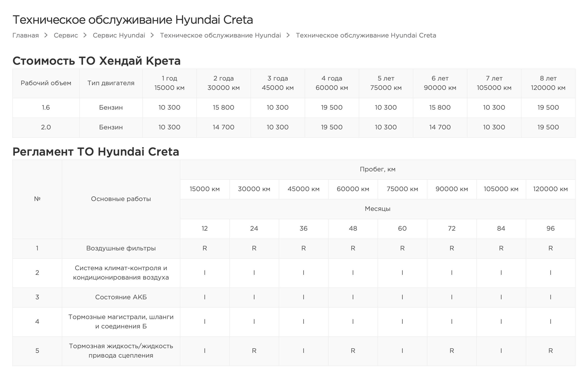The height and width of the screenshot is (384, 588).
Task: Click the Основные работы column header
Action: click(121, 199)
